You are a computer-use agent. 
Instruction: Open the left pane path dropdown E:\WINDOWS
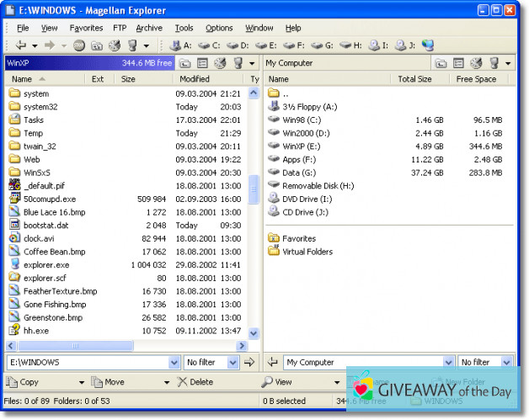click(174, 363)
